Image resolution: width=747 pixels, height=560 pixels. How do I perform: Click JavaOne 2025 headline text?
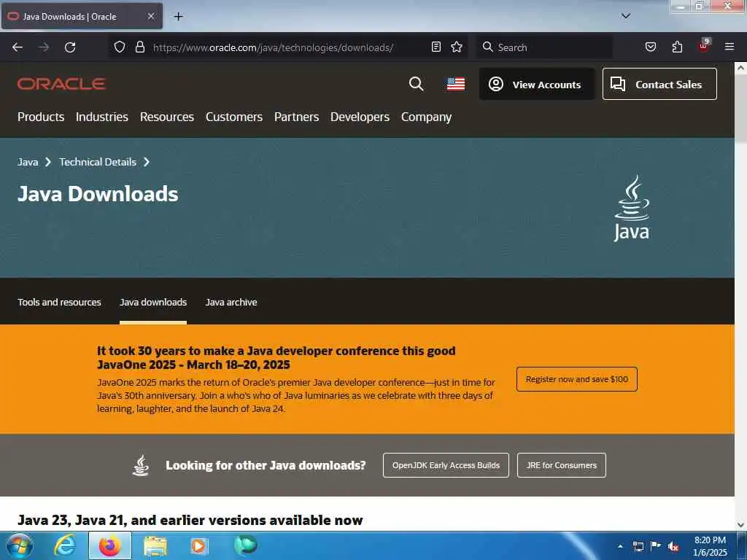point(276,357)
